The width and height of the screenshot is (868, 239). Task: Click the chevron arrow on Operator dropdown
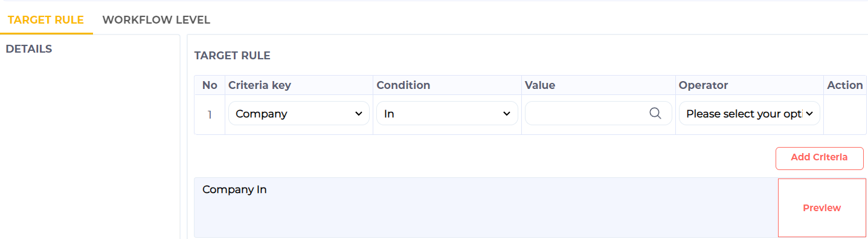pyautogui.click(x=809, y=114)
